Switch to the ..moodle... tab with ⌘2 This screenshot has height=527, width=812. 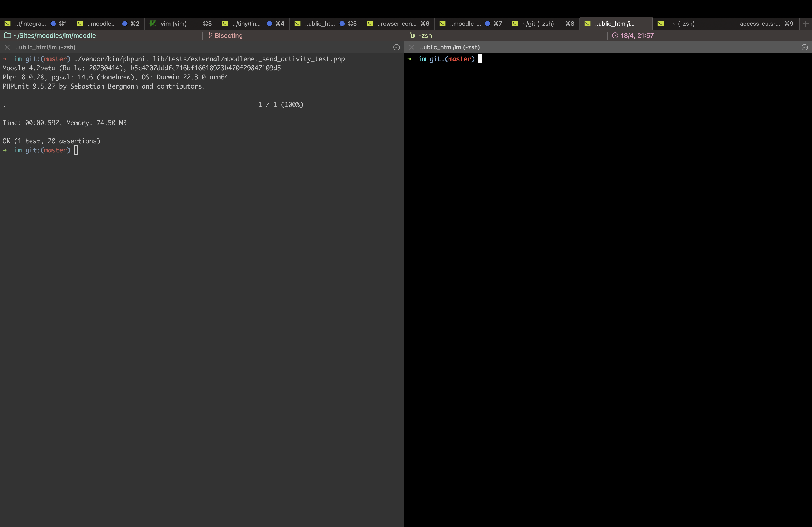click(108, 24)
